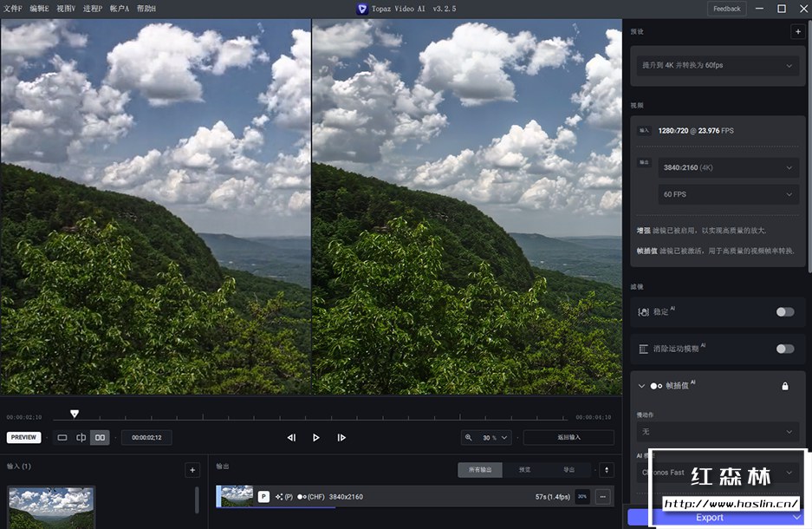The image size is (812, 529).
Task: Click the lock icon on 帧插值
Action: pyautogui.click(x=785, y=386)
